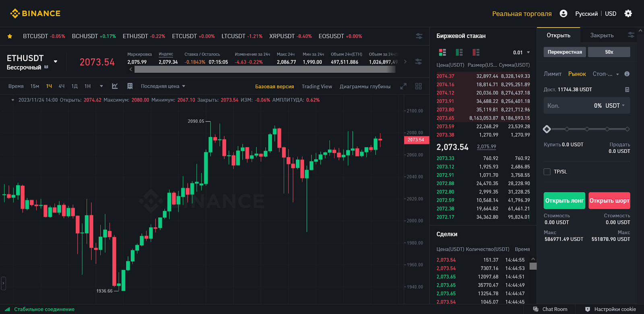Open the settings gear icon
The height and width of the screenshot is (314, 644).
point(628,13)
